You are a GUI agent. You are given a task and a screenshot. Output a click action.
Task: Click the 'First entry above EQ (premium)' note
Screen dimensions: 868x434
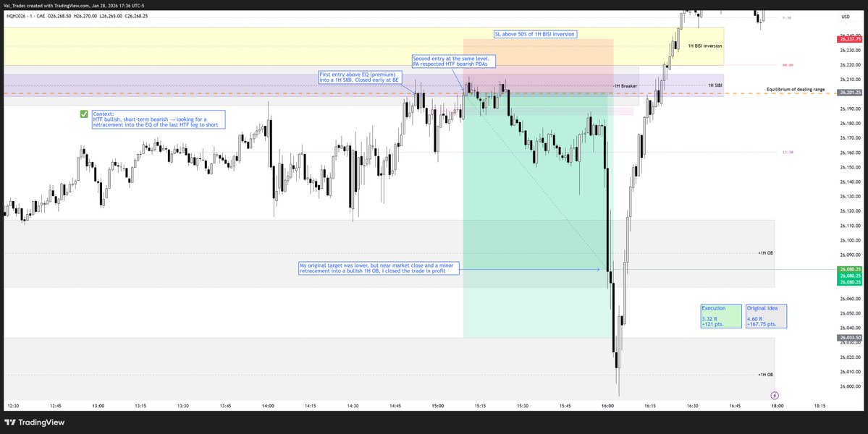pos(359,77)
